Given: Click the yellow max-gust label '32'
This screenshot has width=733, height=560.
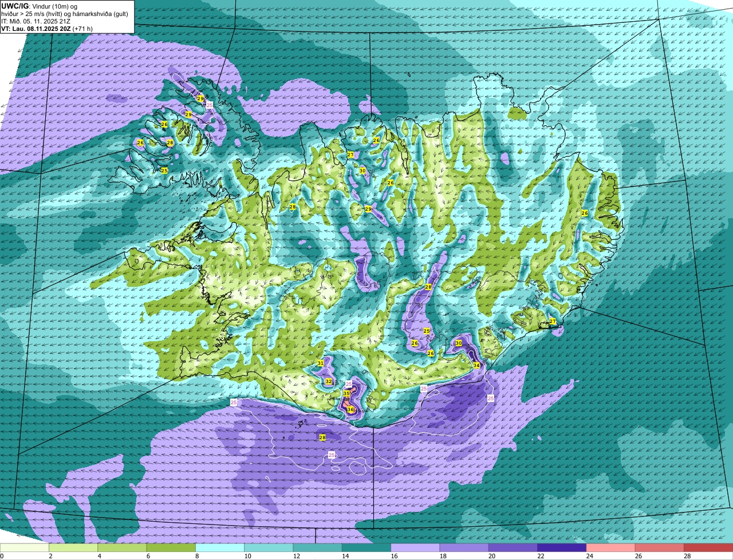Looking at the screenshot, I should pyautogui.click(x=329, y=381).
